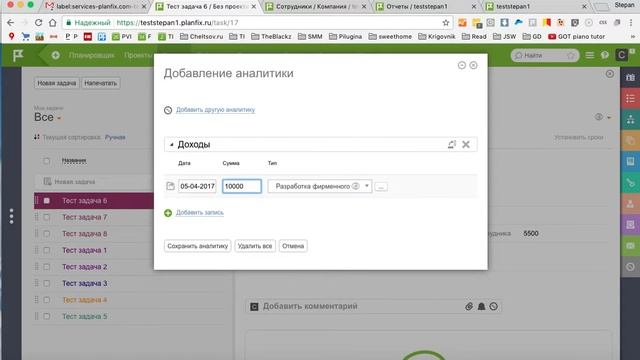The height and width of the screenshot is (360, 640).
Task: Click Установить сроки link
Action: pyautogui.click(x=578, y=138)
